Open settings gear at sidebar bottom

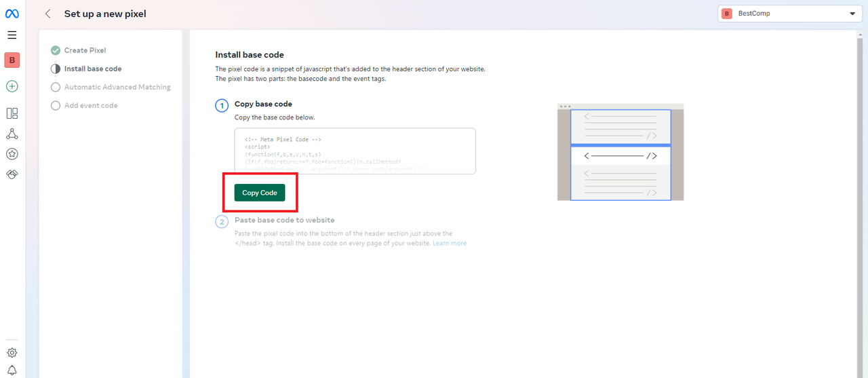12,353
